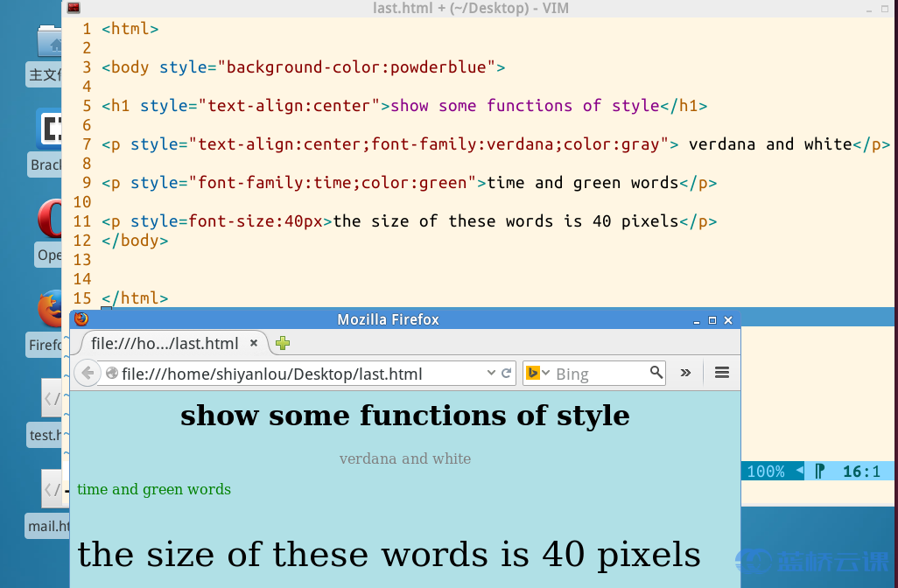Click the VIM window title 'last.html + (~/Desktop) - VIM'

tap(471, 8)
